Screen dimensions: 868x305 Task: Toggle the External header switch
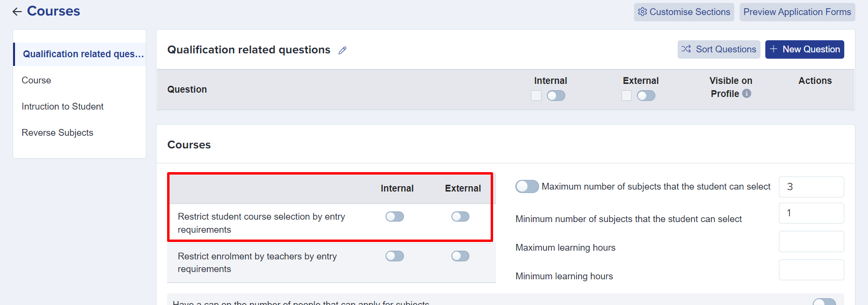646,96
